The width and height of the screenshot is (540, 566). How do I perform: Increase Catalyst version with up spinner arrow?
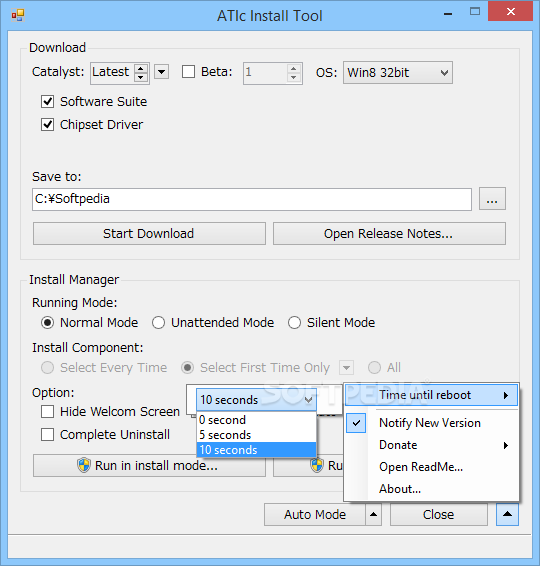point(140,68)
